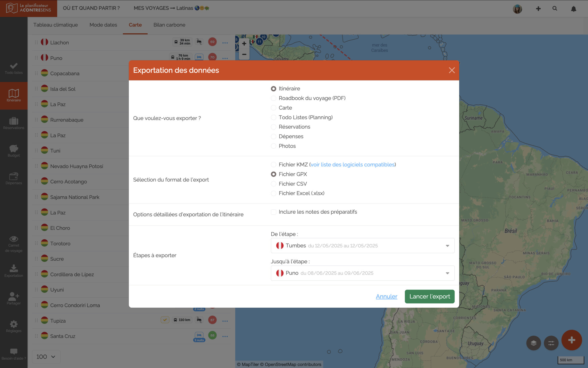Select Todo Listes (Planning) option
588x368 pixels.
pyautogui.click(x=273, y=117)
